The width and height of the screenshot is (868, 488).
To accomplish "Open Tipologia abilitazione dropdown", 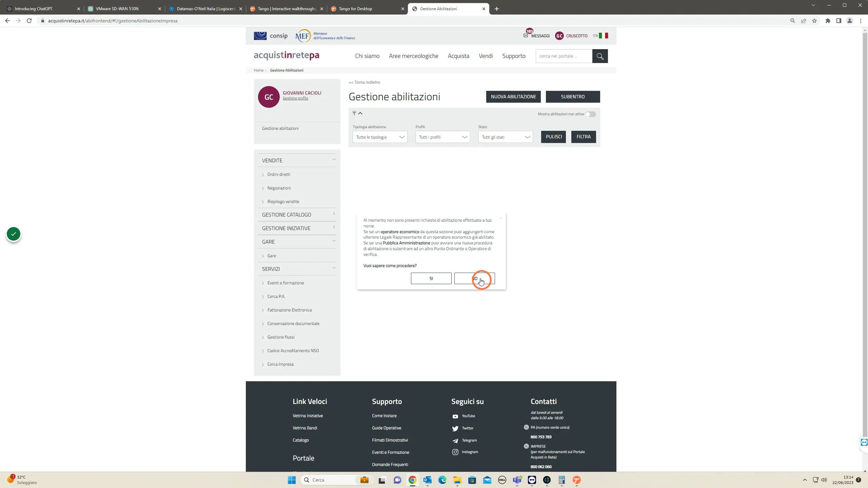I will coord(380,137).
